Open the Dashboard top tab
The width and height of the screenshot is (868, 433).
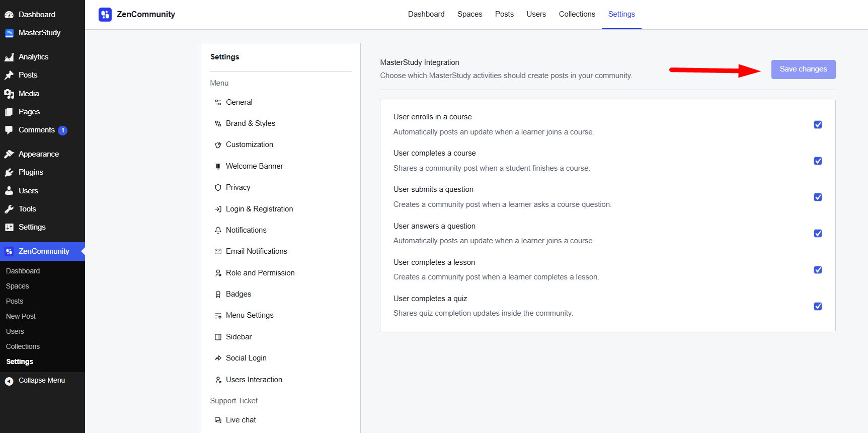click(426, 14)
